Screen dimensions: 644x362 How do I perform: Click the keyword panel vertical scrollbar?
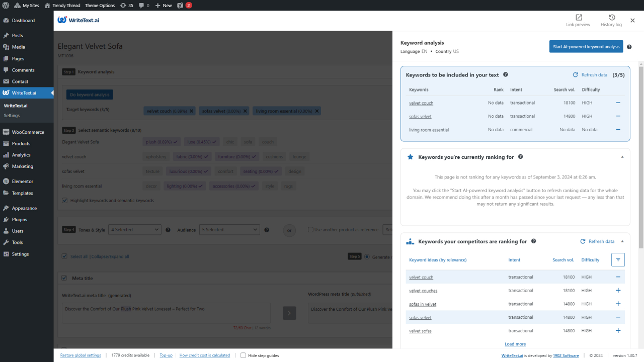pos(641,157)
